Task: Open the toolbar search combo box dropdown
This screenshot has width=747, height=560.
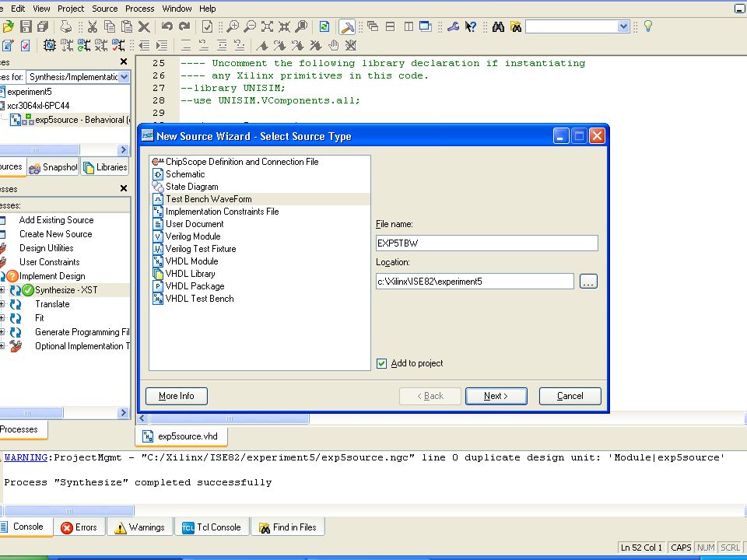Action: coord(623,26)
